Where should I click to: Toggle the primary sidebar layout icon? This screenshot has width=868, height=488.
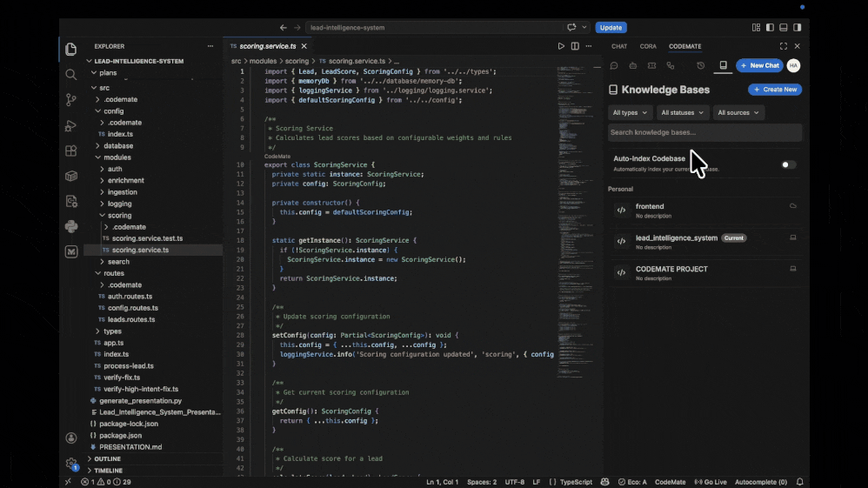770,27
